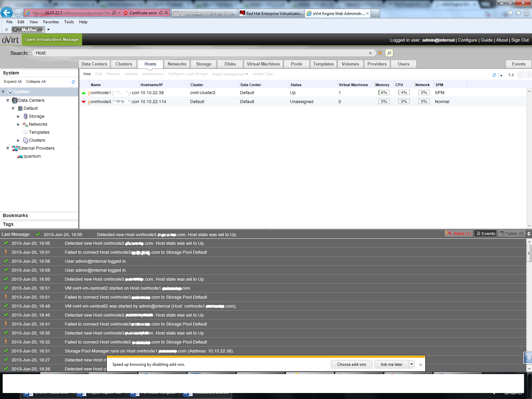Click the bookmark star icon beside search
Screen dimensions: 532x399
pyautogui.click(x=380, y=53)
